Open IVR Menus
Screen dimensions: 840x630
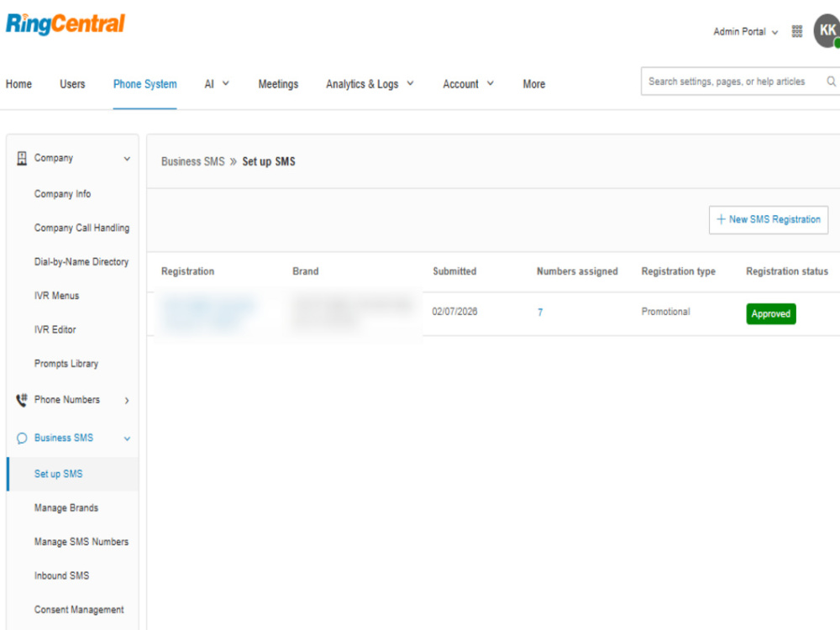(x=57, y=296)
